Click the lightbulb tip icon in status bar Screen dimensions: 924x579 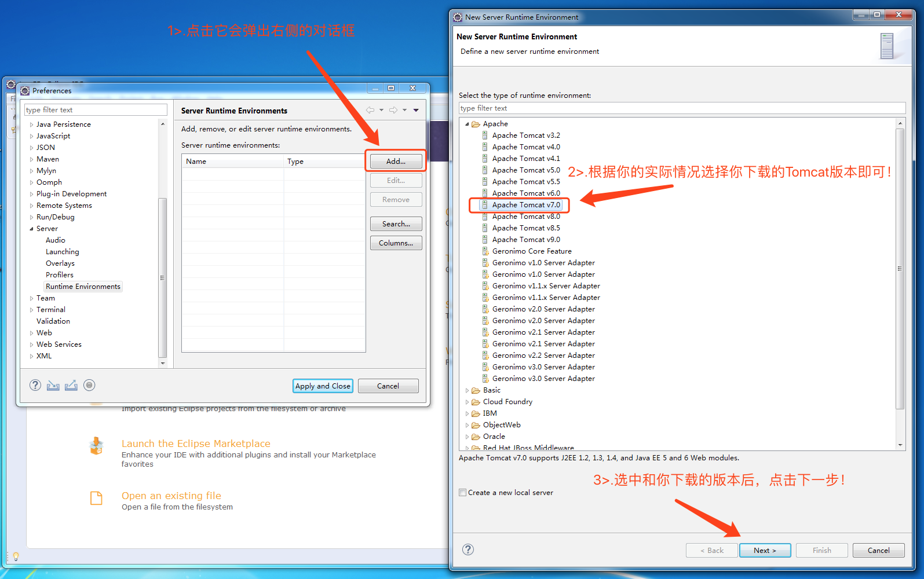[x=16, y=556]
